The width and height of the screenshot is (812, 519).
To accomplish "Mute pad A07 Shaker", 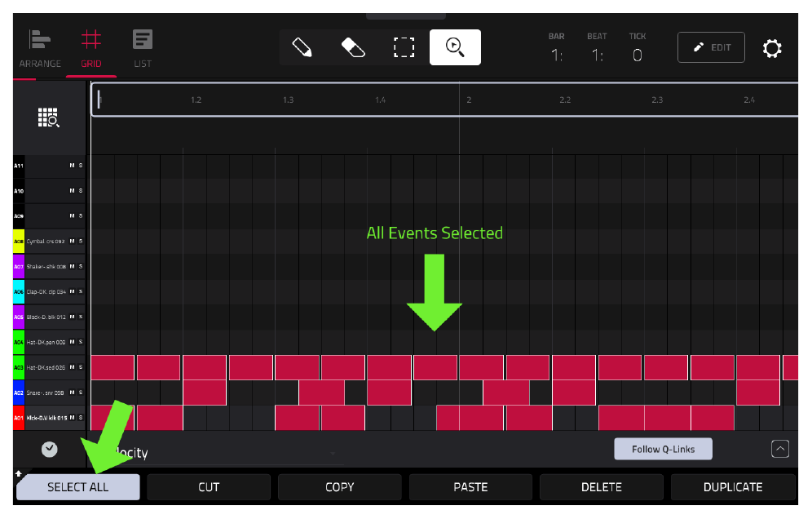I will (72, 267).
